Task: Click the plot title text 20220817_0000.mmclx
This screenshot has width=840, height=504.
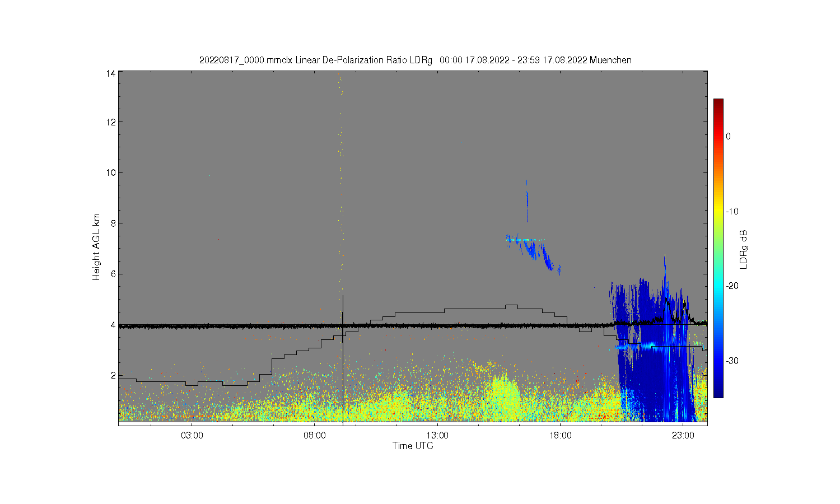Action: 246,60
